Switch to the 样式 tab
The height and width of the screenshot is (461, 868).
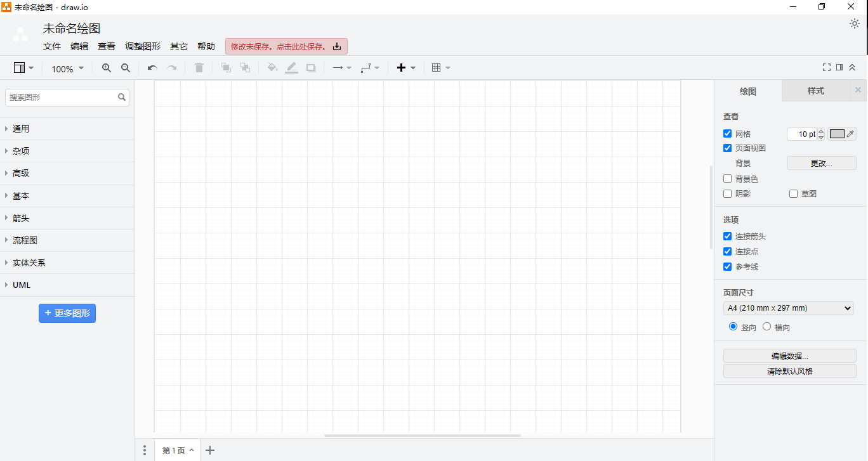pos(815,91)
